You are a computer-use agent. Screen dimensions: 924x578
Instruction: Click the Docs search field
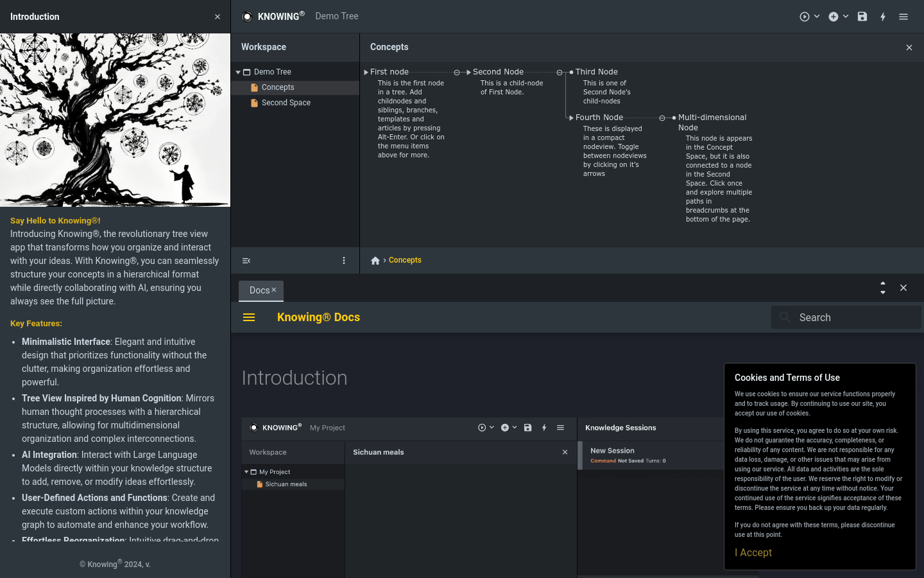(853, 317)
